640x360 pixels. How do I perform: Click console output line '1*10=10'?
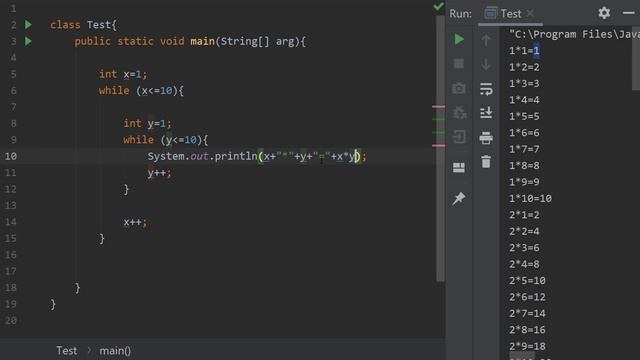click(530, 198)
